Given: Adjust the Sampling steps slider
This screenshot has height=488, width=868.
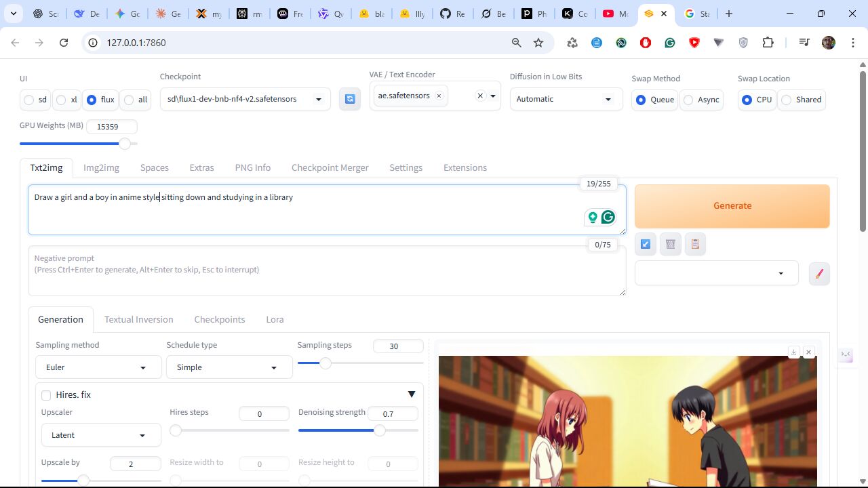Looking at the screenshot, I should pos(325,363).
